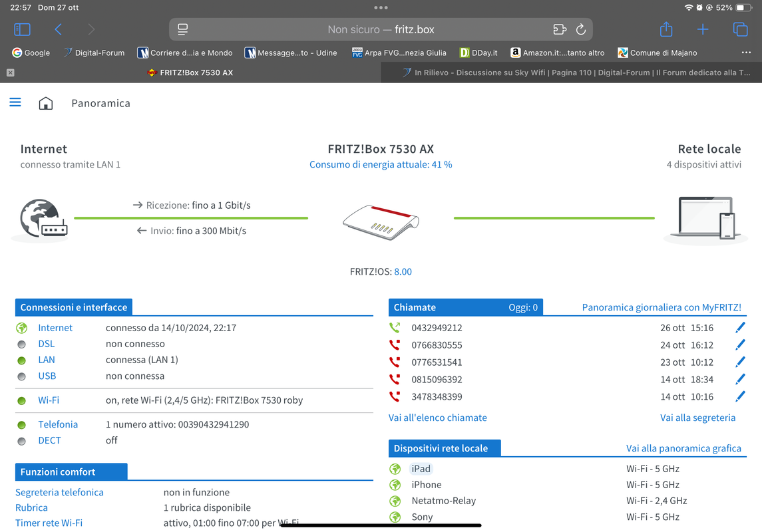Open Timer rete Wi-Fi settings
The image size is (762, 532).
(x=49, y=523)
